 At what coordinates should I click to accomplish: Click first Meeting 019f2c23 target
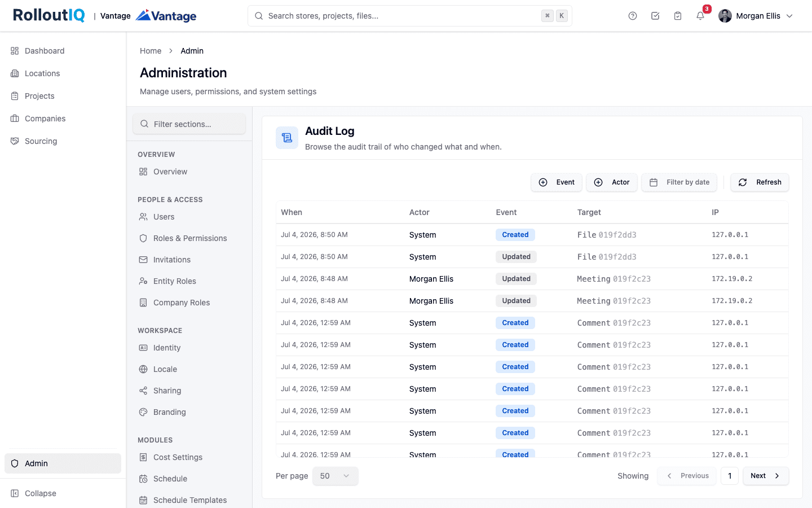click(614, 279)
